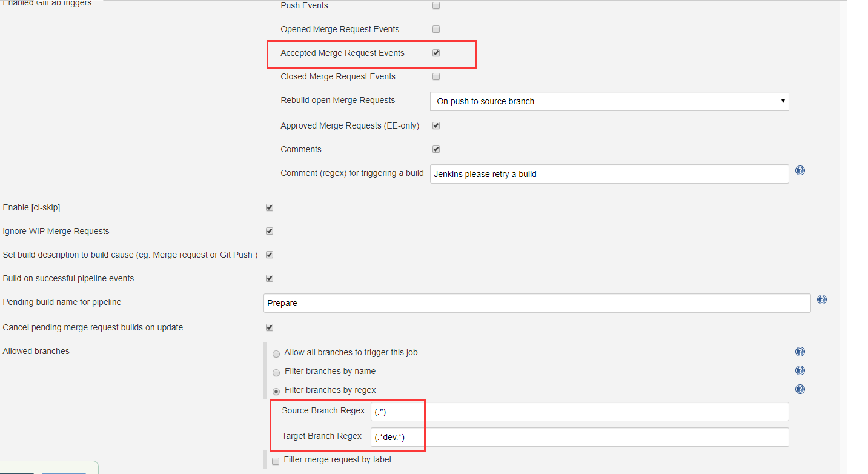This screenshot has height=474, width=868.
Task: Click the Source Branch Regex field
Action: (579, 412)
